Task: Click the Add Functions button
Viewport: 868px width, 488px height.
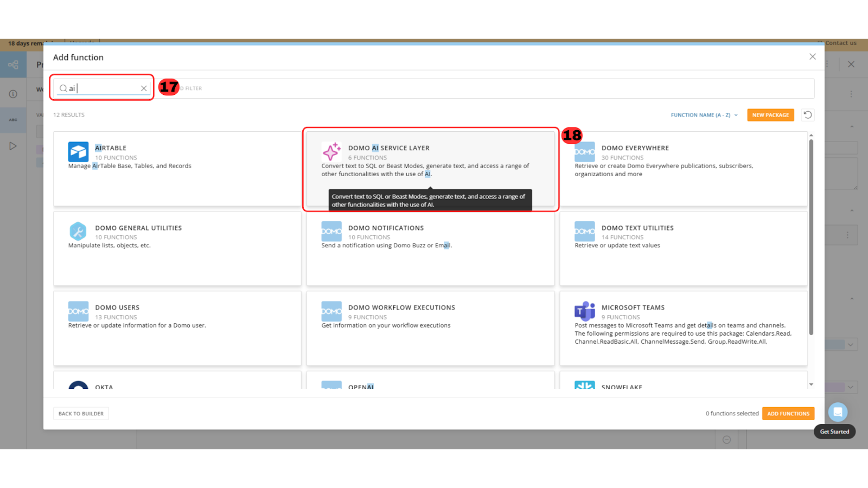Action: pyautogui.click(x=788, y=414)
